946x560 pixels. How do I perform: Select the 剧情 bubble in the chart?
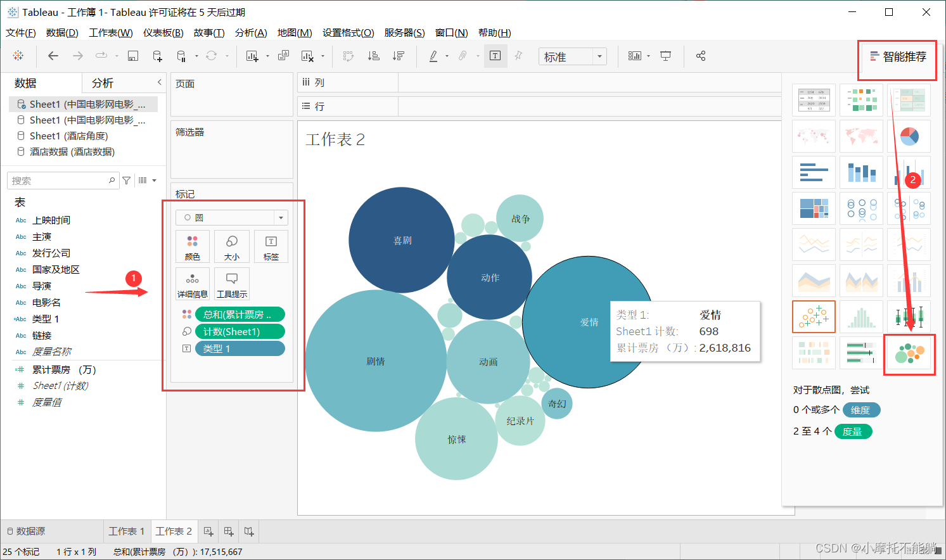coord(376,361)
